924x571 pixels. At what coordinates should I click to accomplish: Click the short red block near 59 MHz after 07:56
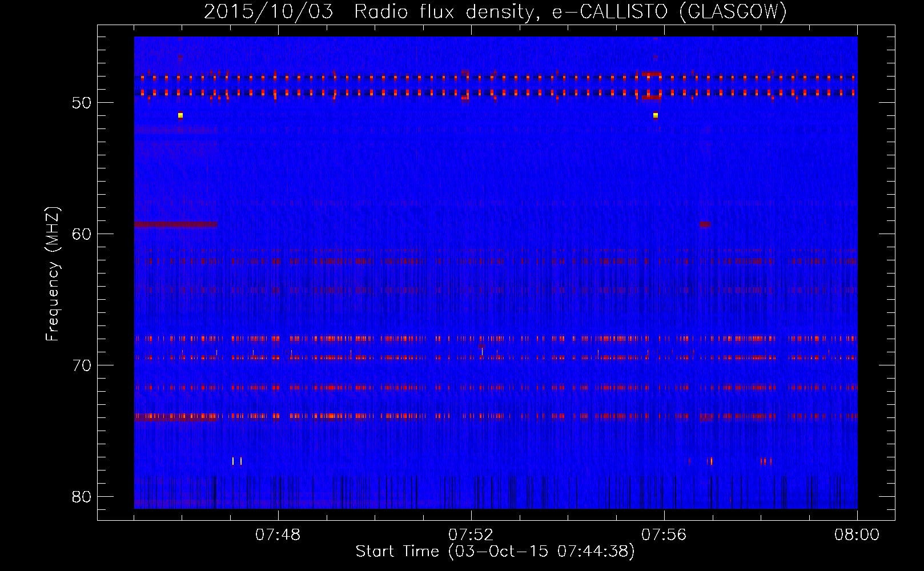[705, 224]
